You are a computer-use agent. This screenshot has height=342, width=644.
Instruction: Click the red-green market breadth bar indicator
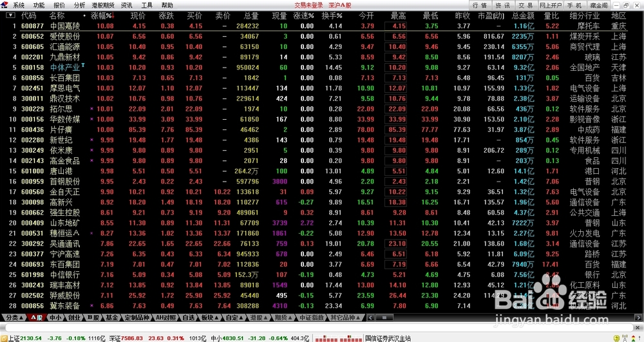tap(339, 338)
